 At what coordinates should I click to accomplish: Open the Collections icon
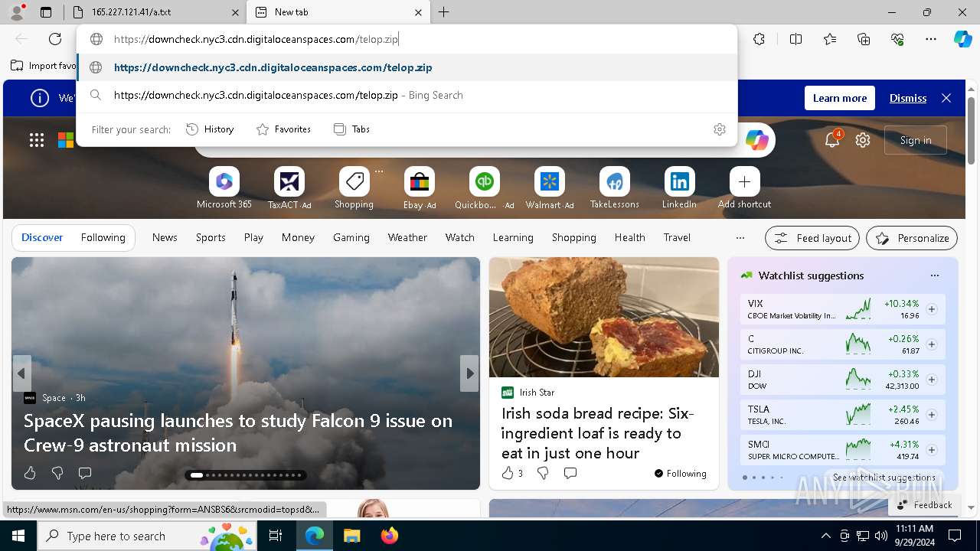864,39
